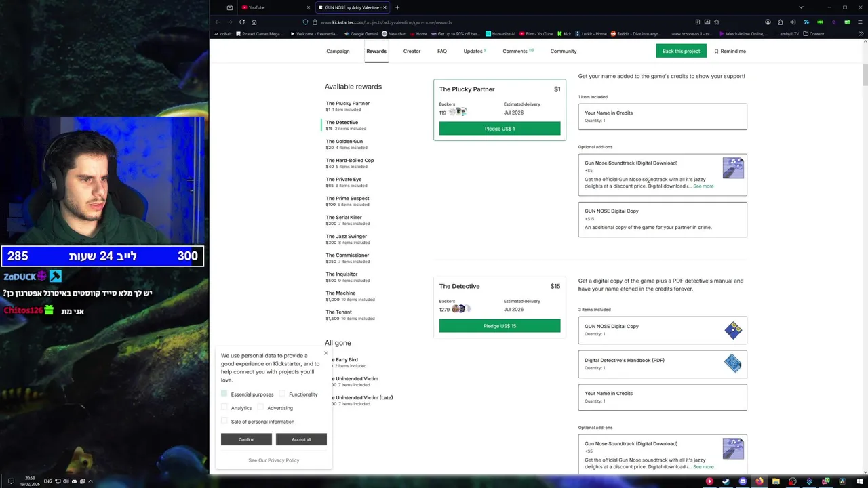Screen dimensions: 868x488
Task: Pledge US$ 15 for The Detective
Action: tap(500, 326)
